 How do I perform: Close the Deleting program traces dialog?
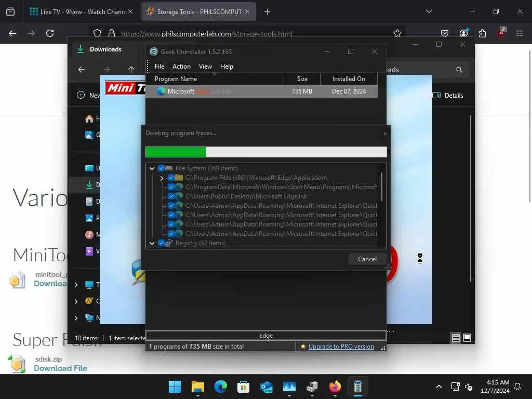click(385, 134)
